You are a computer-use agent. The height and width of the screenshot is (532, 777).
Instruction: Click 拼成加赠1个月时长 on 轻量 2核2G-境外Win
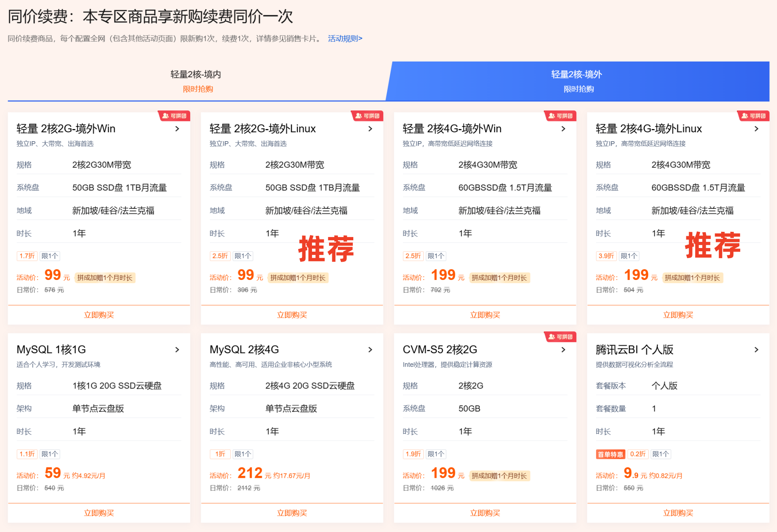pos(105,278)
